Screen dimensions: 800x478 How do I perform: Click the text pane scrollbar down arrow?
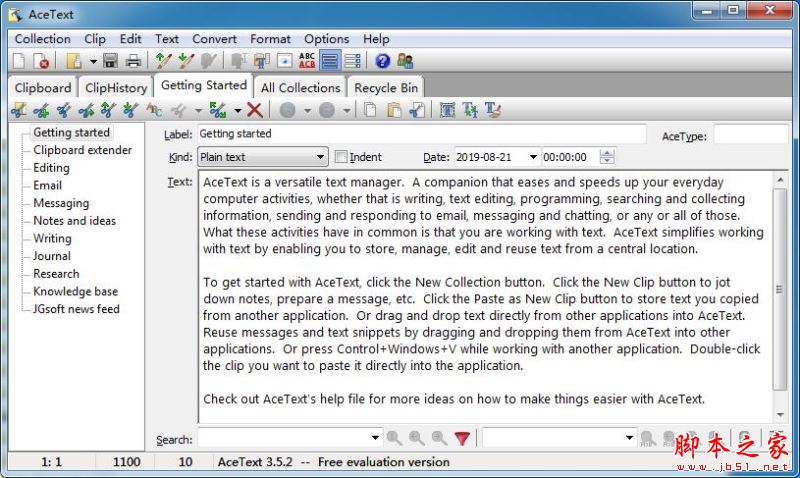(x=780, y=415)
